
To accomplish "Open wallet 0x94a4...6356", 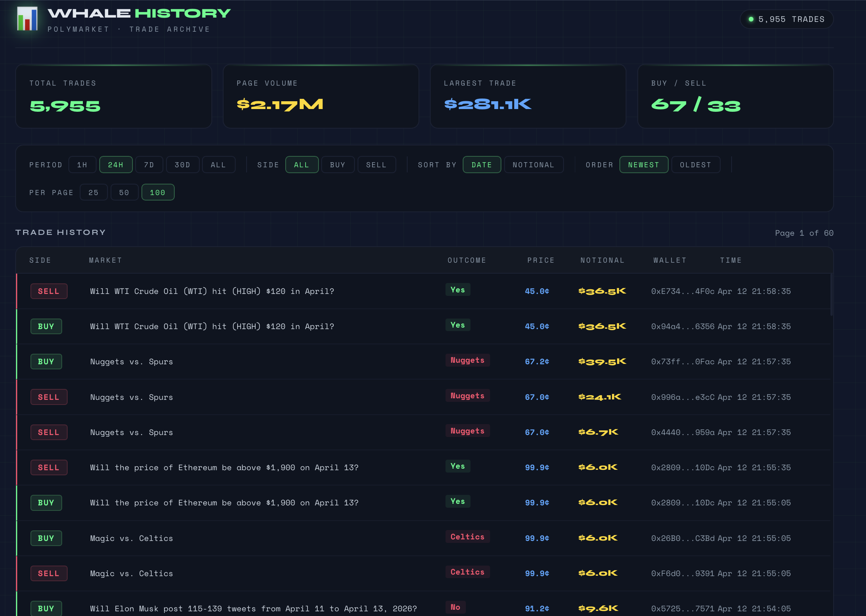I will pyautogui.click(x=683, y=326).
